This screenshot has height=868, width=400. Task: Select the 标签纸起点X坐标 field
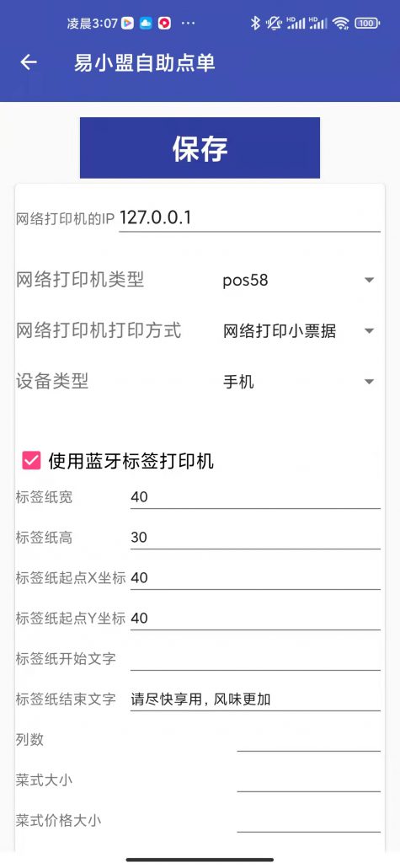tap(256, 577)
